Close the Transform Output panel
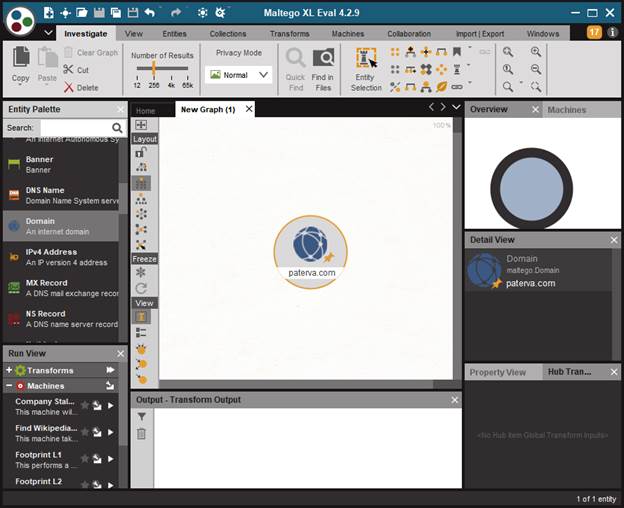The width and height of the screenshot is (624, 508). tap(454, 400)
